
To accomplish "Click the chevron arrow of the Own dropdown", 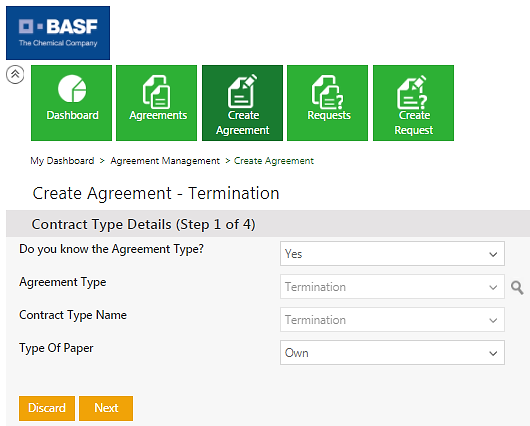I will (x=493, y=353).
